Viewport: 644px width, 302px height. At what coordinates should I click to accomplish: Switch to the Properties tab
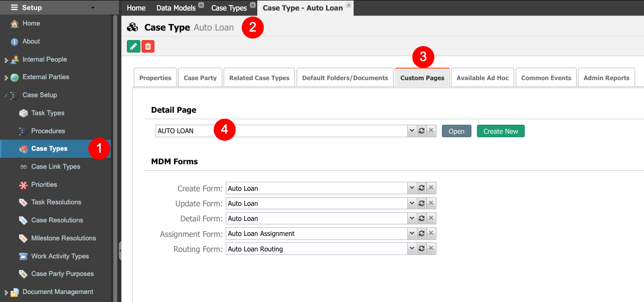[x=155, y=78]
